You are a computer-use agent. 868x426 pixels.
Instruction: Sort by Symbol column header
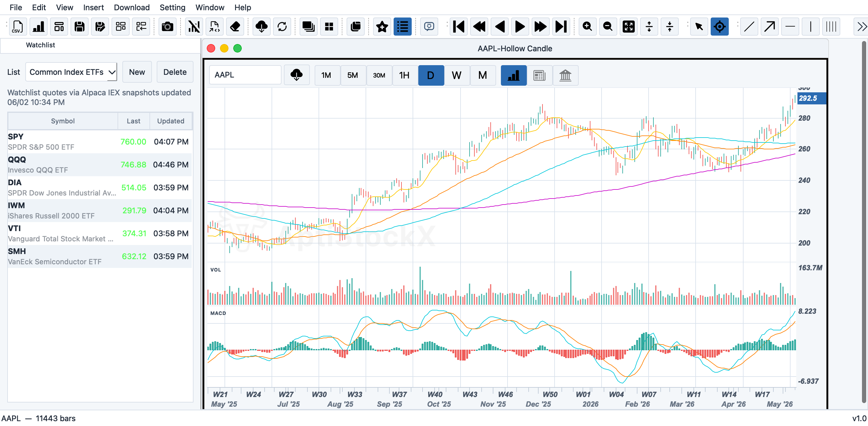pos(63,121)
